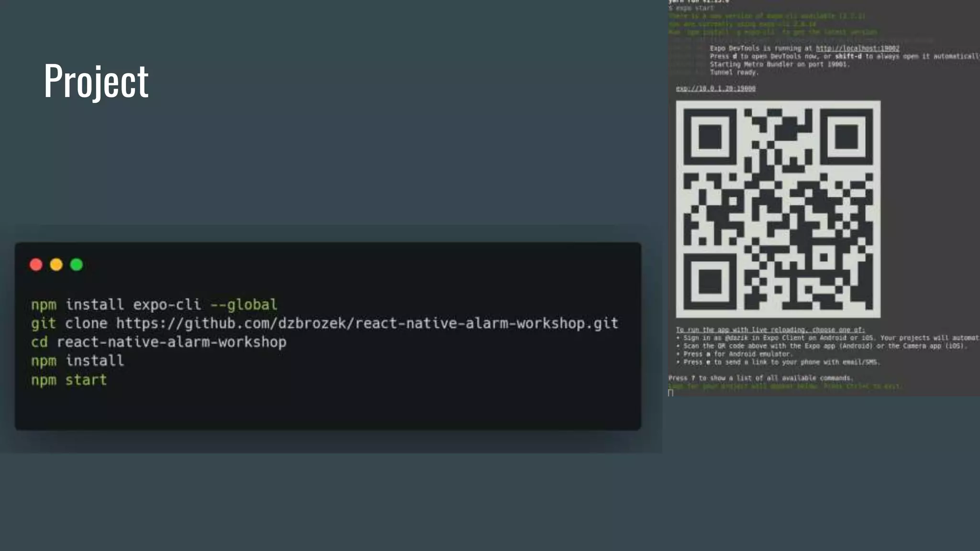Open the http://localhost:19002 DevTools link
Viewport: 980px width, 551px height.
857,48
